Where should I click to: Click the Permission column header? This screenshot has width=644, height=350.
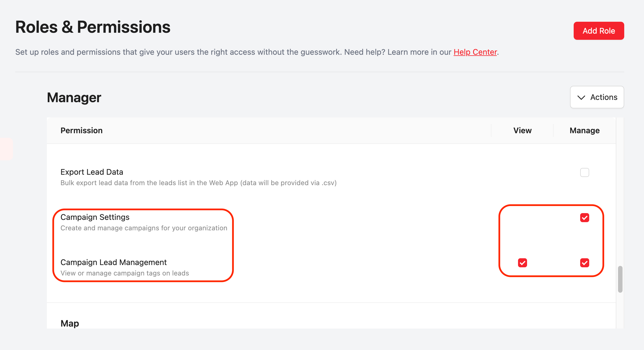pyautogui.click(x=81, y=131)
